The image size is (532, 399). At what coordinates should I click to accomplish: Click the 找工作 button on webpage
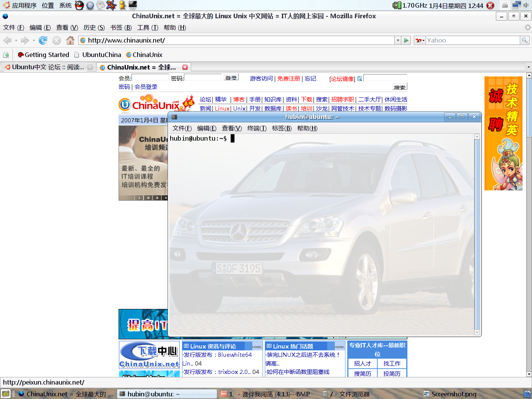392,363
